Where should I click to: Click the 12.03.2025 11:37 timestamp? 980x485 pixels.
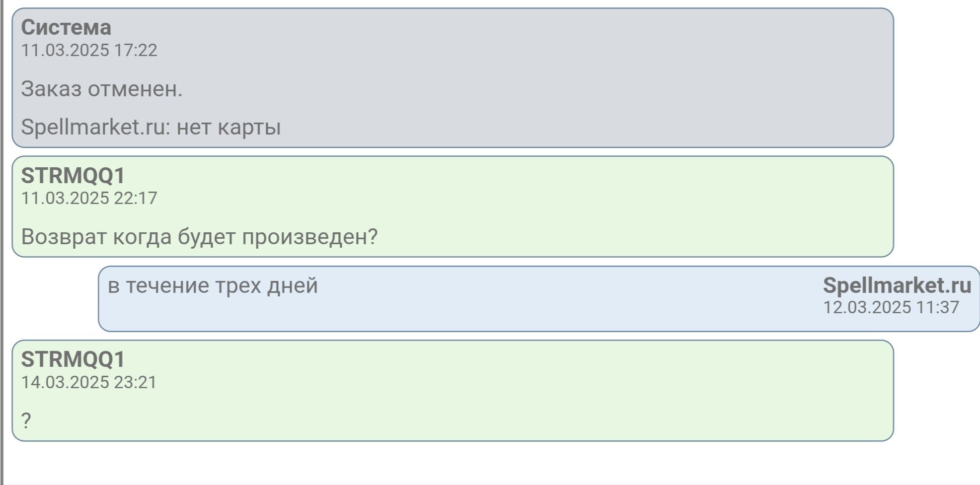point(891,307)
